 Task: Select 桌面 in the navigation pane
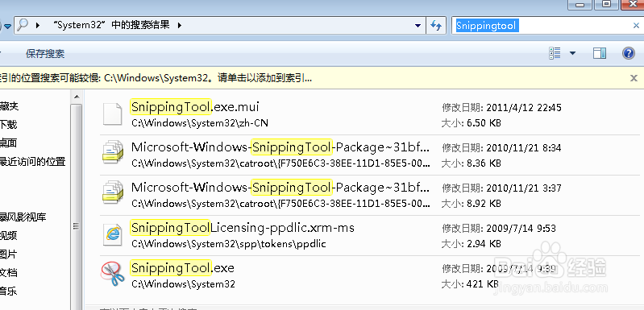(x=9, y=143)
